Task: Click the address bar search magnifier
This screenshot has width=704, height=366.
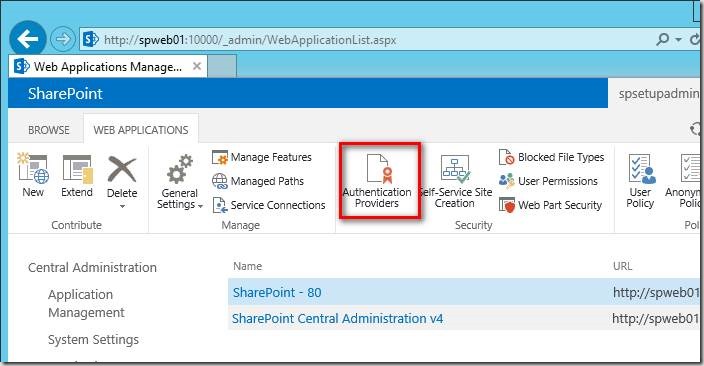Action: pyautogui.click(x=662, y=40)
